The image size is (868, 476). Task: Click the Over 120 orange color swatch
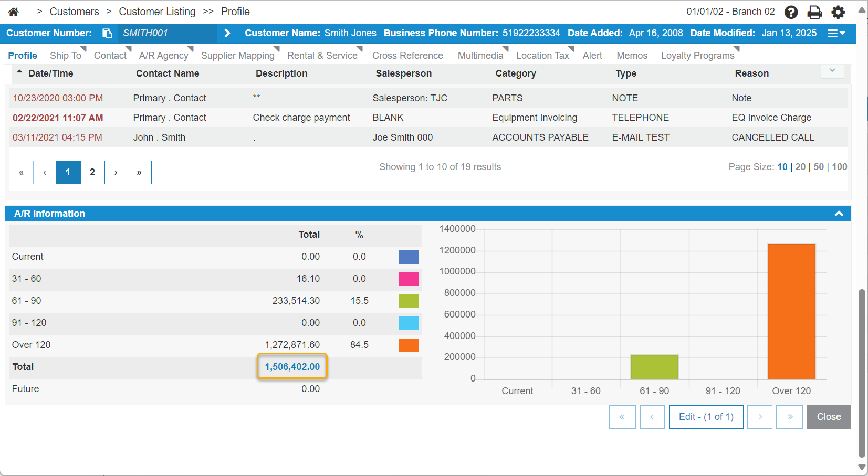pos(409,345)
